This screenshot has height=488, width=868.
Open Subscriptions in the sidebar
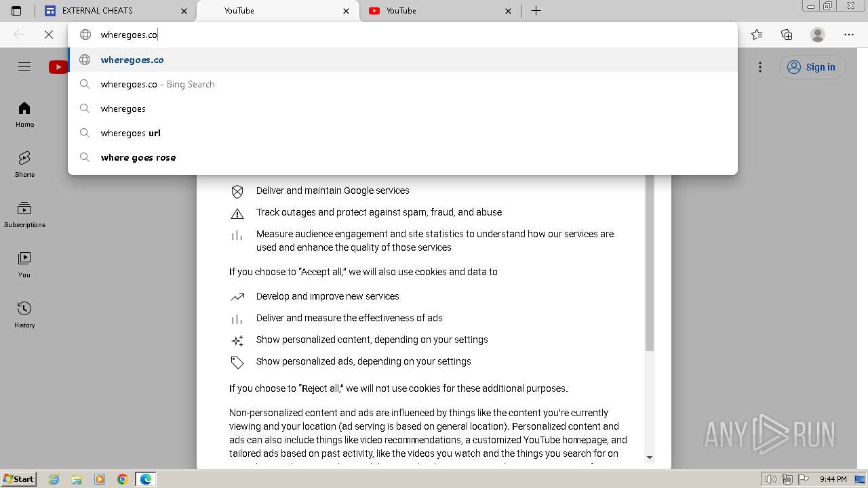[x=24, y=215]
